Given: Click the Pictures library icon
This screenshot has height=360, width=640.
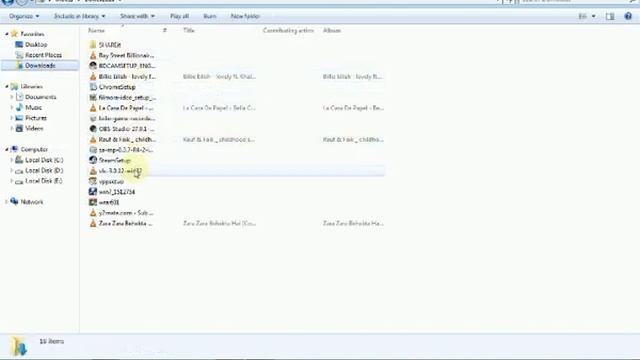Looking at the screenshot, I should (19, 118).
